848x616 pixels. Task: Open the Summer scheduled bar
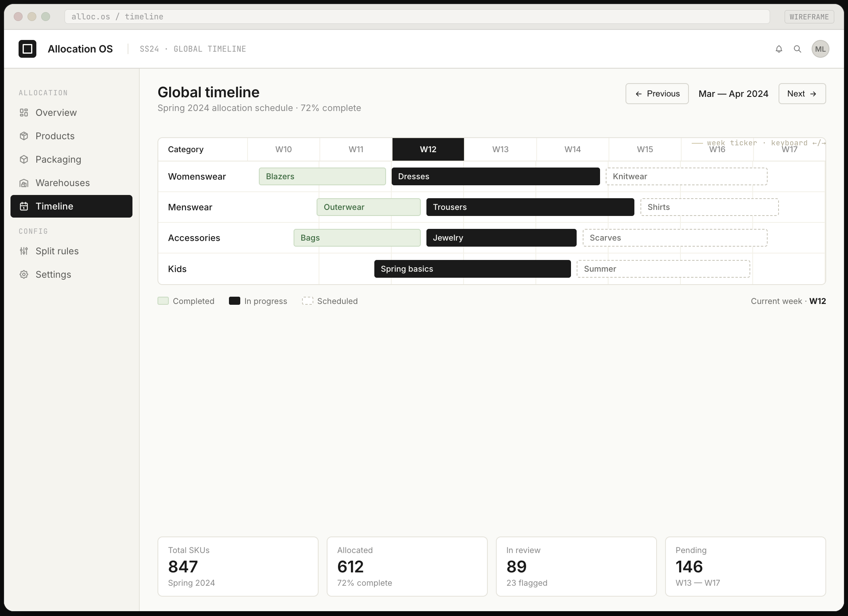tap(663, 269)
